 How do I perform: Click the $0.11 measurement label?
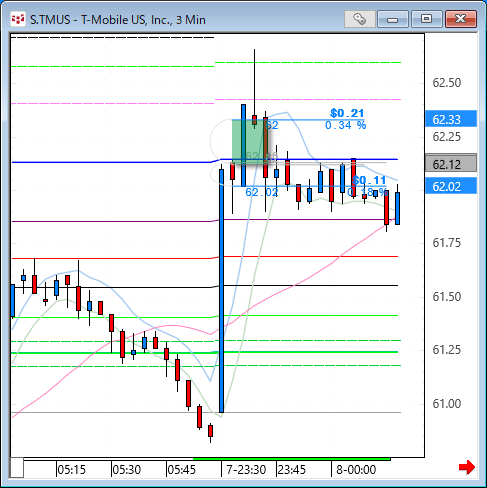369,180
